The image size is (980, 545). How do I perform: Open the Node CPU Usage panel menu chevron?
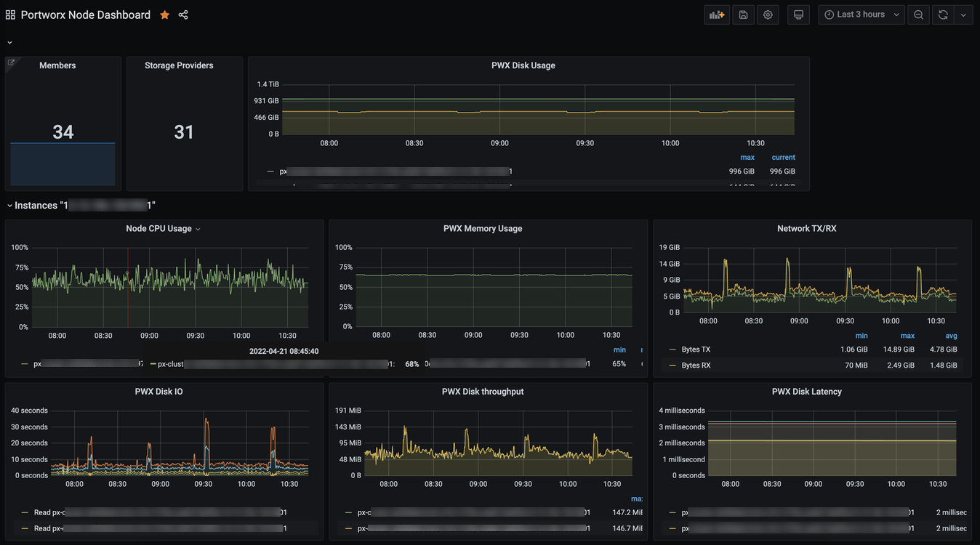coord(196,227)
